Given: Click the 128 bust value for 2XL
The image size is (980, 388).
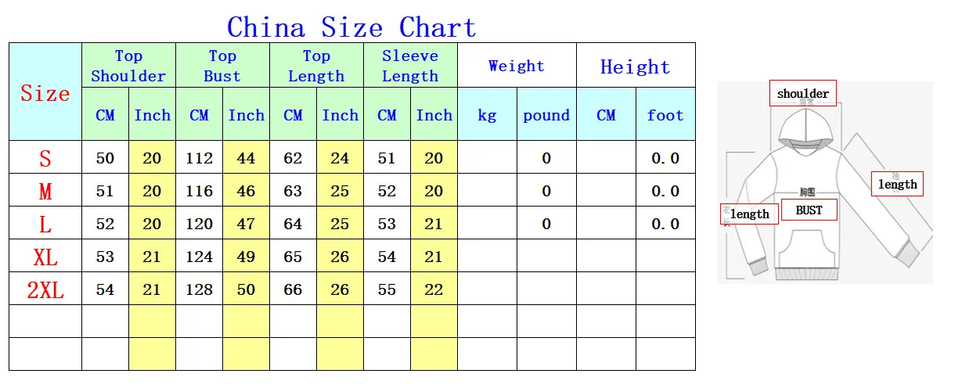Looking at the screenshot, I should click(199, 289).
